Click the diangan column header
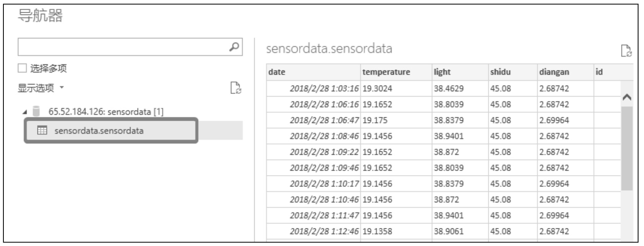Screen dimensions: 644x246 [566, 72]
